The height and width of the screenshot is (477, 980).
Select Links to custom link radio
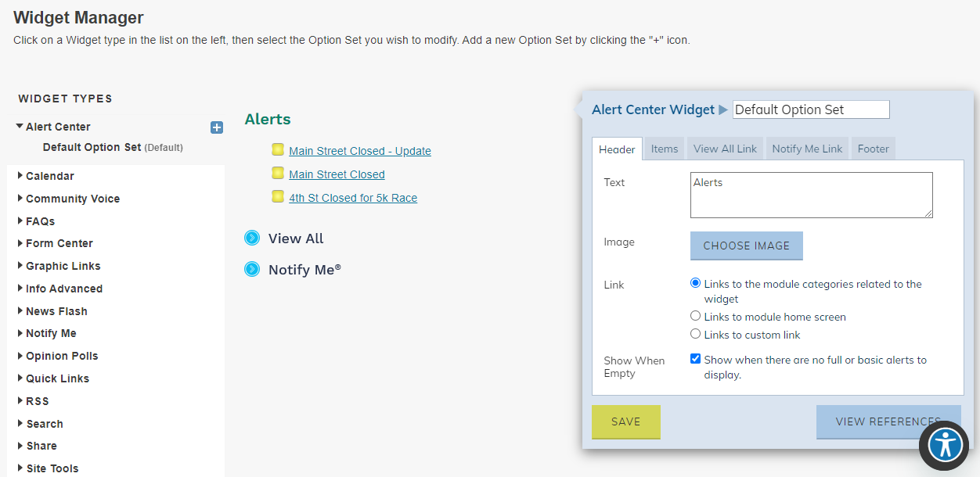point(695,334)
